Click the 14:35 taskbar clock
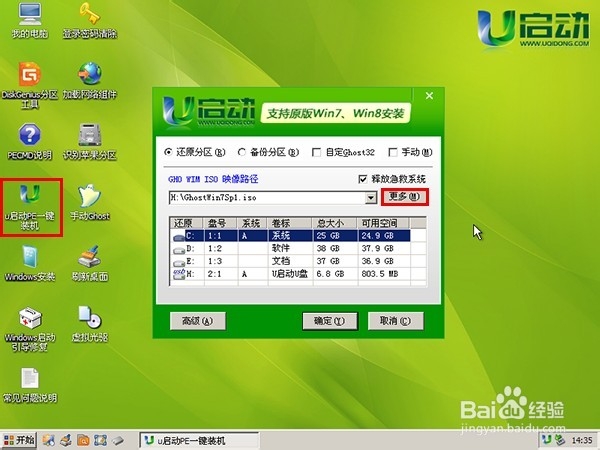600x450 pixels. pyautogui.click(x=582, y=440)
